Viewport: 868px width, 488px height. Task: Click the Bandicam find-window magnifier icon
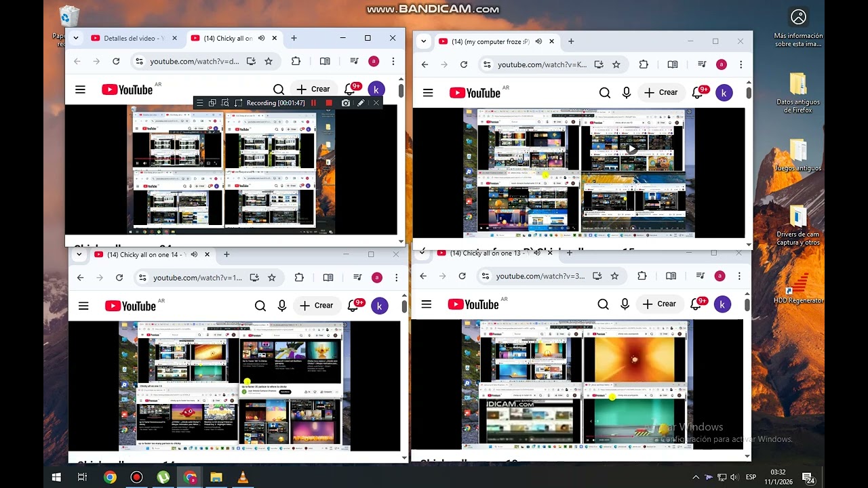(225, 103)
